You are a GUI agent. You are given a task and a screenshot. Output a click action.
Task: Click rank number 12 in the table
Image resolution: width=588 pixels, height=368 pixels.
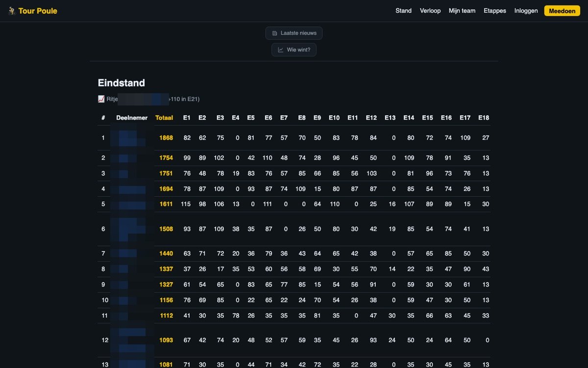click(105, 340)
